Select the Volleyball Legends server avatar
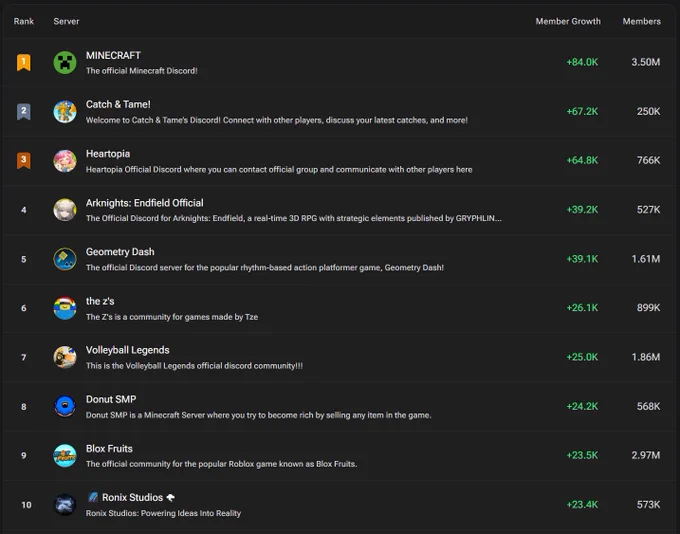Image resolution: width=680 pixels, height=534 pixels. pyautogui.click(x=65, y=357)
